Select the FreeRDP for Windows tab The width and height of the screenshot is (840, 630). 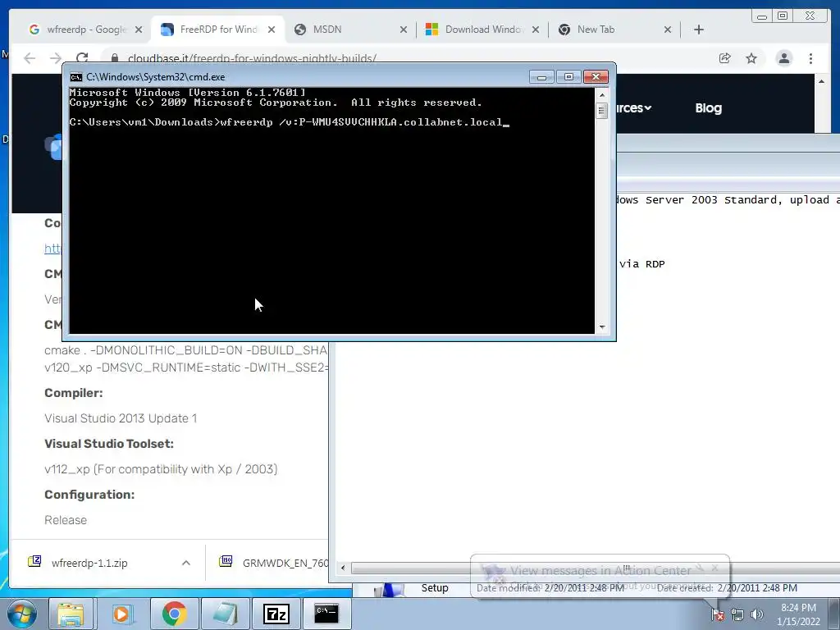coord(218,30)
